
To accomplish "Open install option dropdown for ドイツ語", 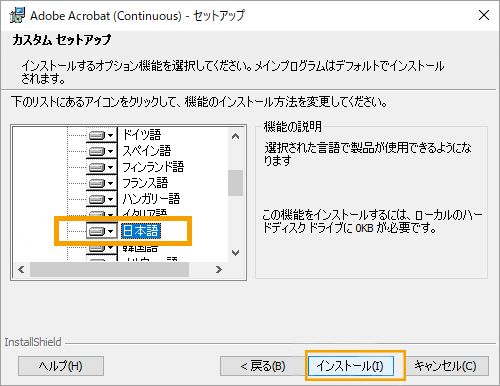I will pos(102,135).
